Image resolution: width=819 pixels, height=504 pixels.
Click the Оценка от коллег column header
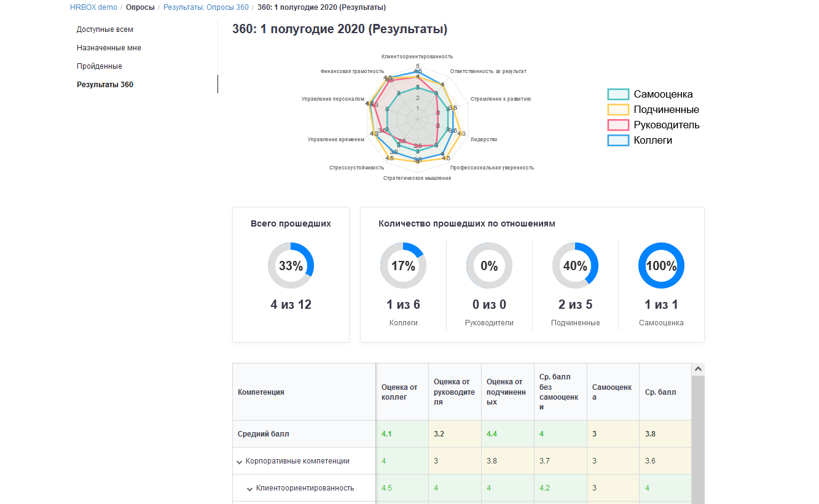(402, 392)
